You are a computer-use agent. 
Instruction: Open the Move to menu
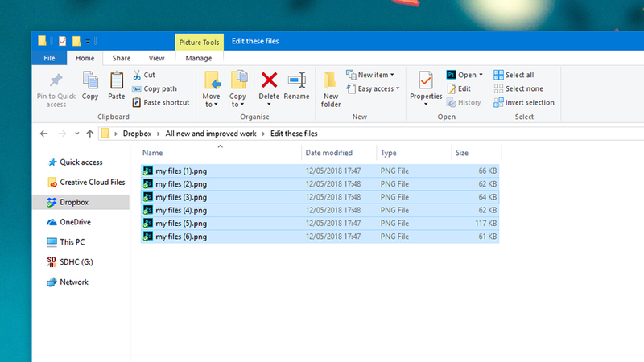coord(211,89)
